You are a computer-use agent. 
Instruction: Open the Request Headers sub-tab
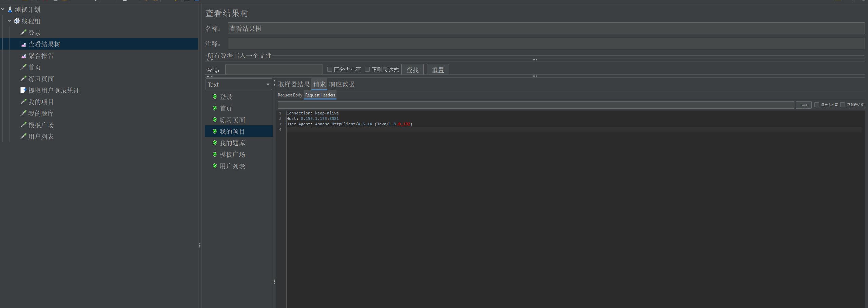320,95
